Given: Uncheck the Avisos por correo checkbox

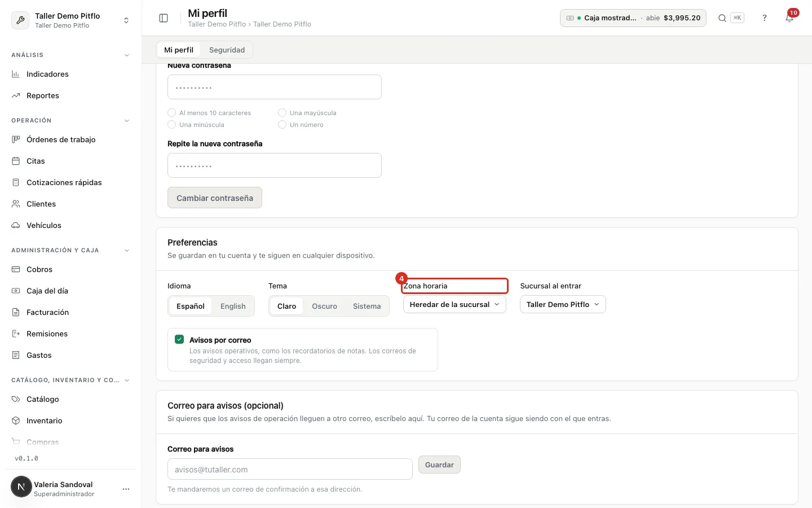Looking at the screenshot, I should point(179,339).
